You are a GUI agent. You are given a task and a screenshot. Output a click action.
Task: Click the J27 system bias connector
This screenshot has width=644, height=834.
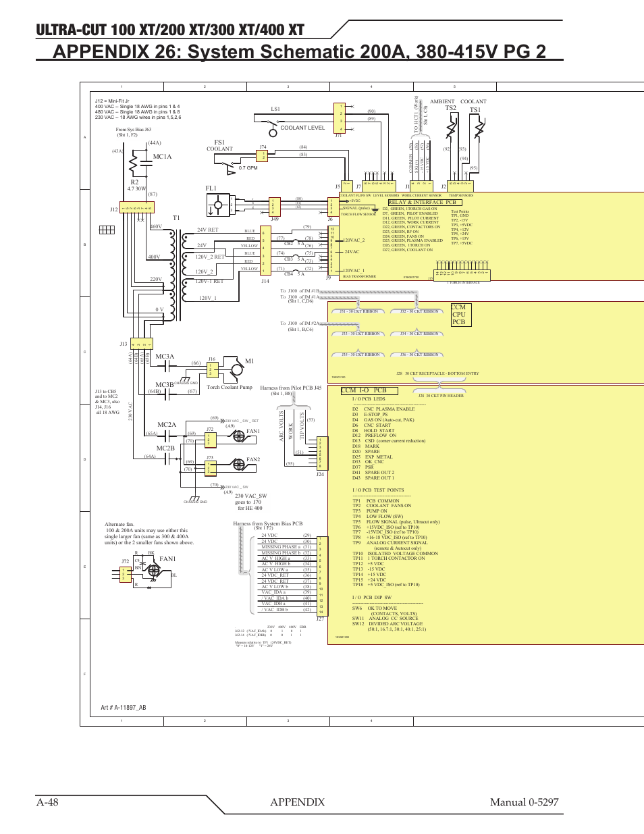[x=321, y=576]
